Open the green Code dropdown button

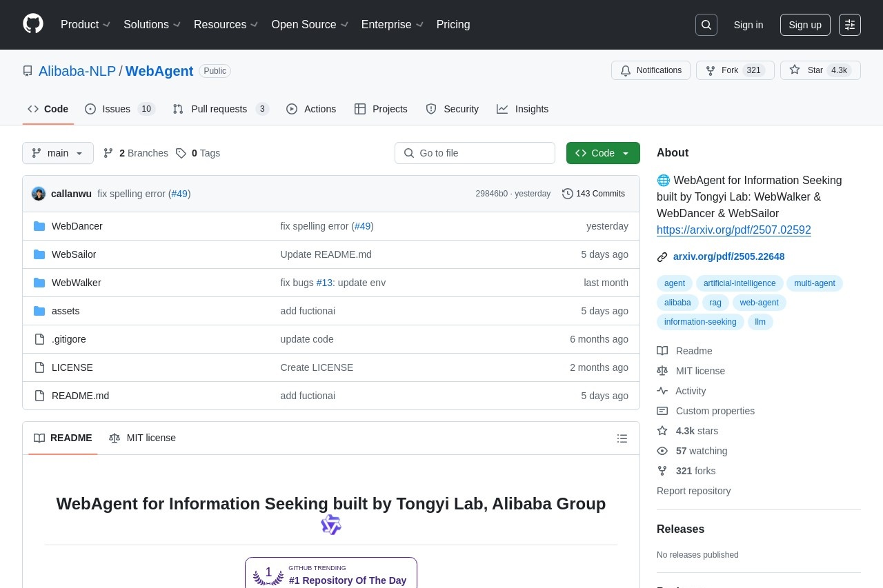tap(603, 153)
